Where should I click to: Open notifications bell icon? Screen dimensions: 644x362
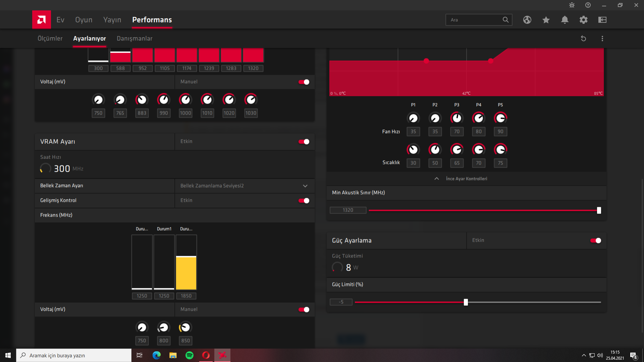tap(565, 20)
